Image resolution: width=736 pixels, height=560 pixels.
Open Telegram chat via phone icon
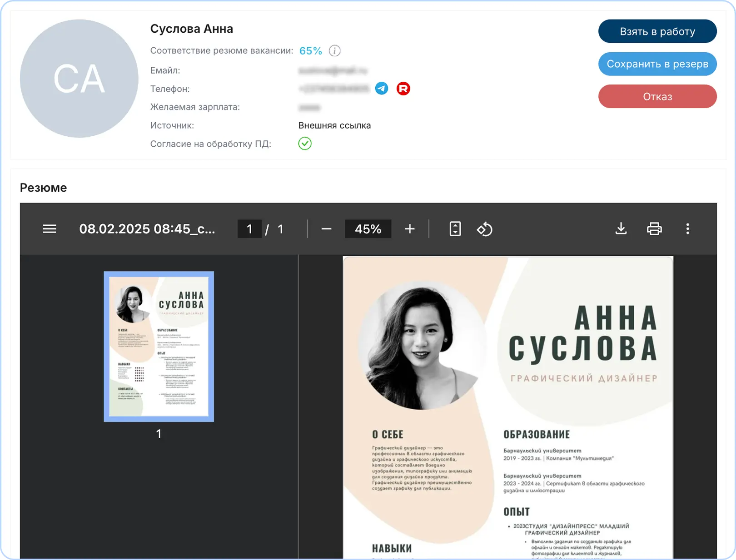pyautogui.click(x=382, y=89)
